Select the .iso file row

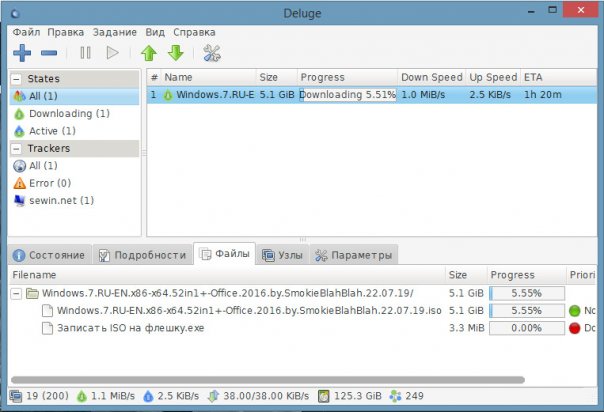(302, 311)
